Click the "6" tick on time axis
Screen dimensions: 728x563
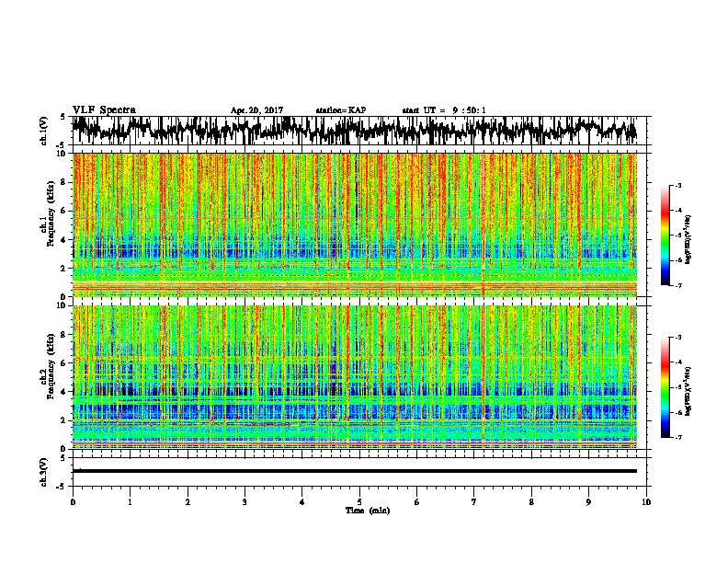(417, 502)
